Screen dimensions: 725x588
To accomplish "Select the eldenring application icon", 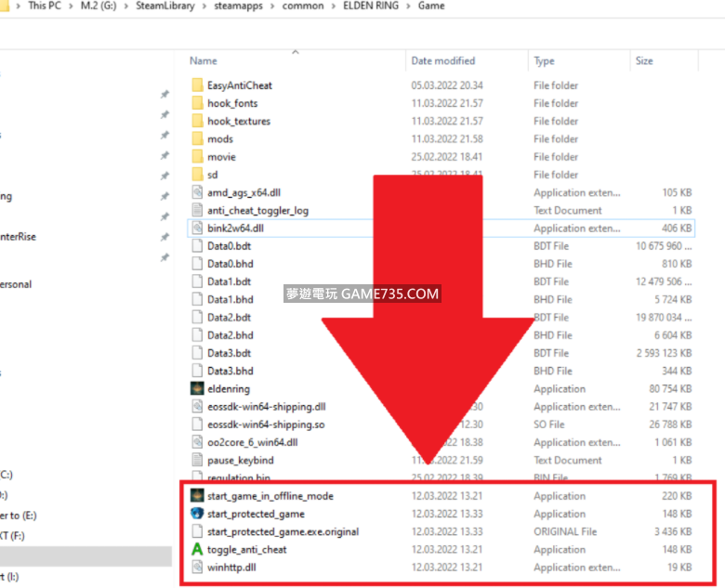I will pyautogui.click(x=197, y=389).
